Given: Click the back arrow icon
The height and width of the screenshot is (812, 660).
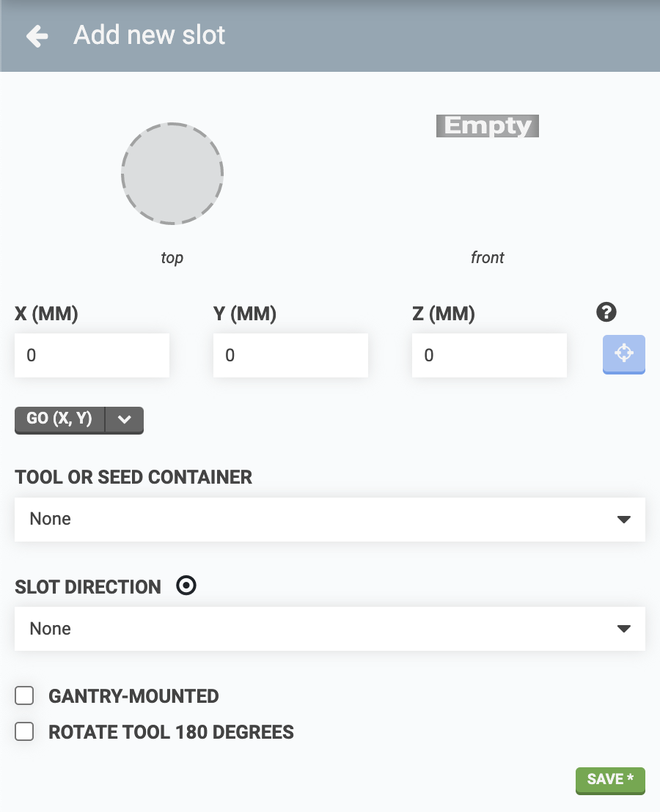Looking at the screenshot, I should [37, 36].
